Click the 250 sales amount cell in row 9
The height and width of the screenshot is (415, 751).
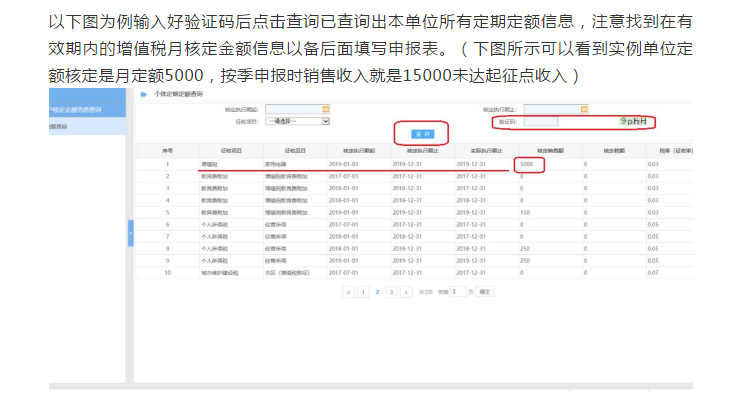click(x=525, y=261)
